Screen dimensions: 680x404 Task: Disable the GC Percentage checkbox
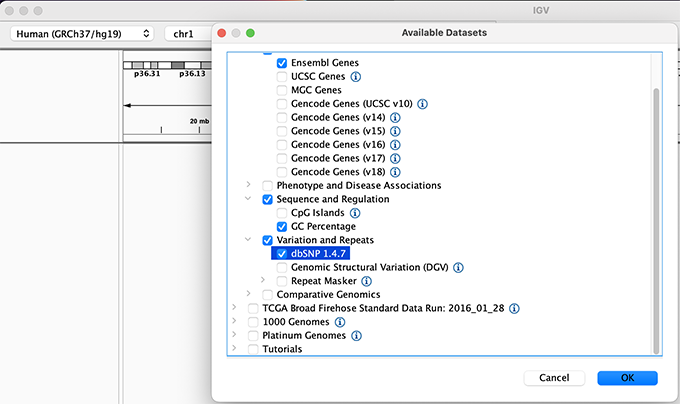point(282,227)
